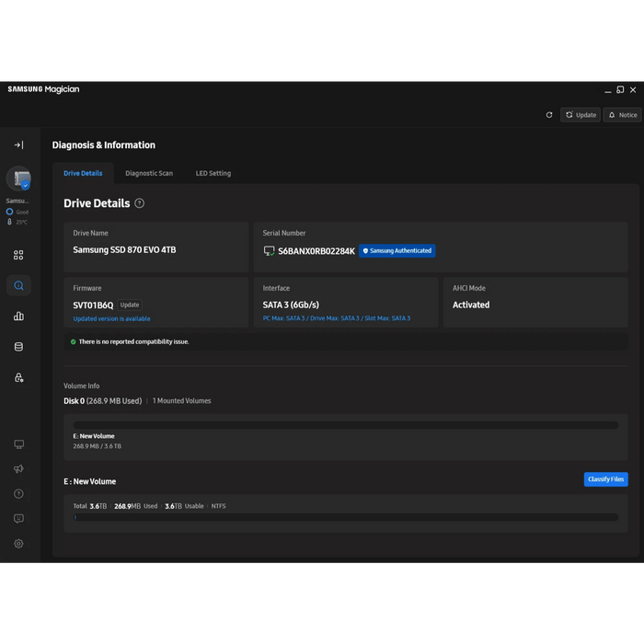Click AHCI Mode Activated value
644x644 pixels.
click(x=471, y=305)
